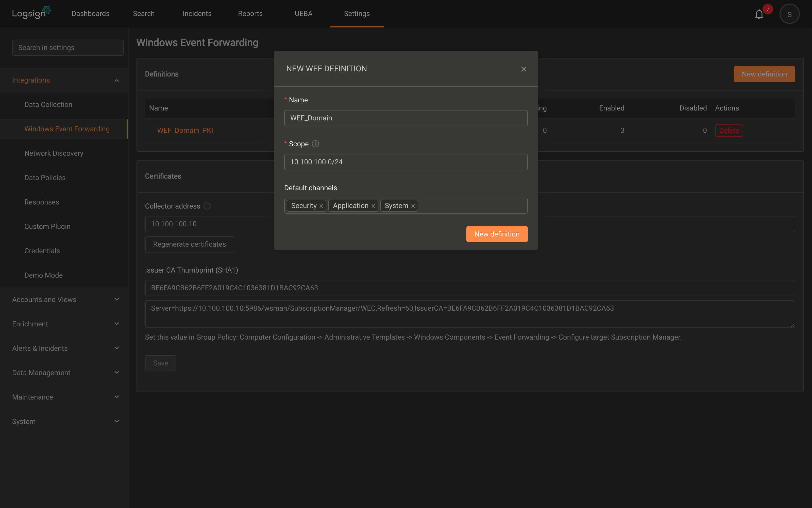Viewport: 812px width, 508px height.
Task: Show the Collector address info icon
Action: 207,206
